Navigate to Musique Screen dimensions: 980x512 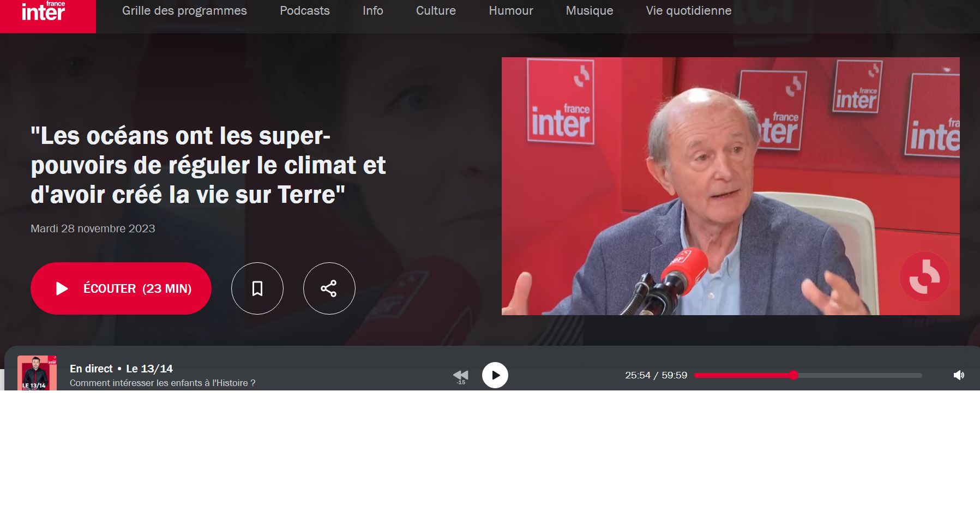point(590,11)
